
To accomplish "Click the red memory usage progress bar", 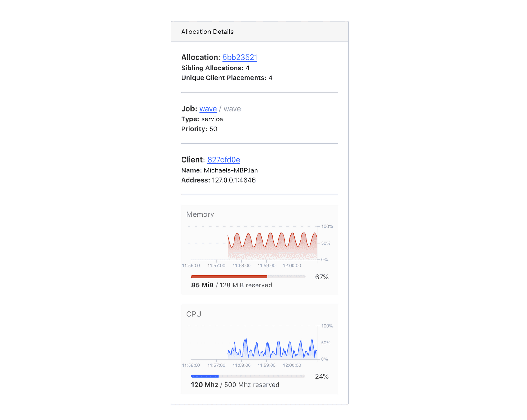I will click(x=229, y=277).
